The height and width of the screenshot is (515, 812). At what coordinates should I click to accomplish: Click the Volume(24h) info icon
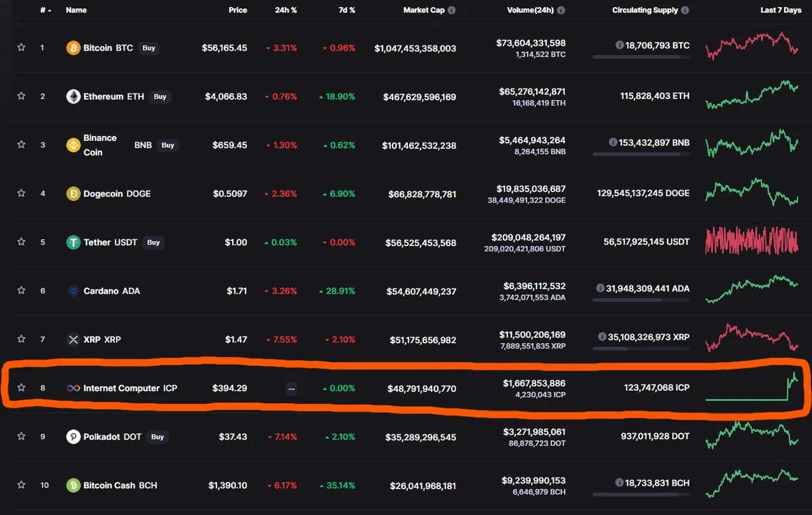click(561, 10)
